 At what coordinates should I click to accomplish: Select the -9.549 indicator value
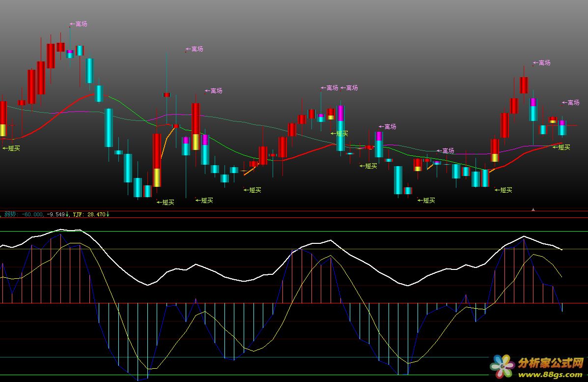56,214
